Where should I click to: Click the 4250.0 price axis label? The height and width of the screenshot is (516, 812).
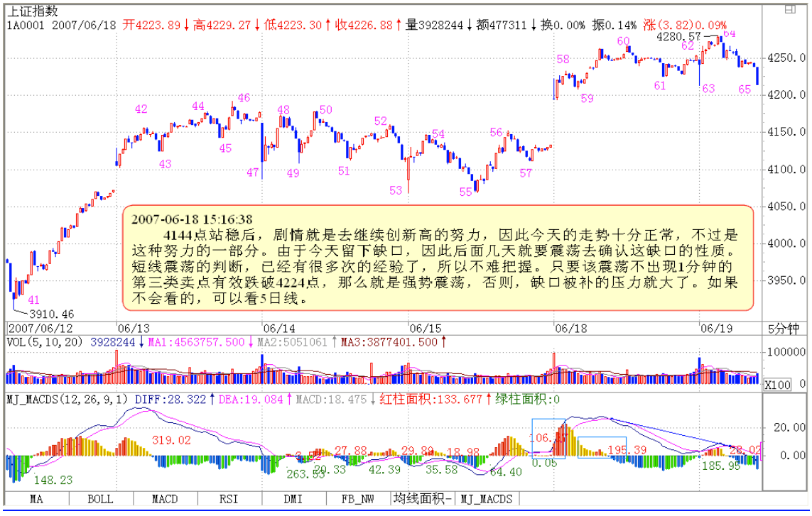(x=786, y=58)
